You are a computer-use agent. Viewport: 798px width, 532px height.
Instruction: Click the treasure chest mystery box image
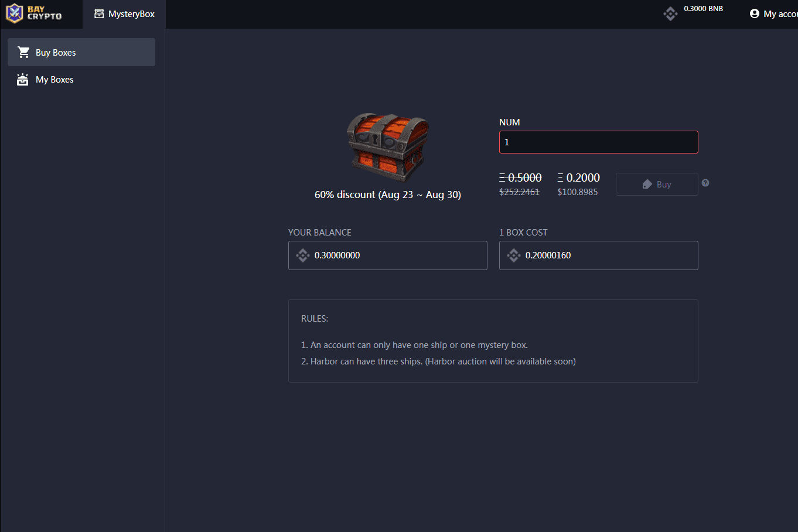387,147
